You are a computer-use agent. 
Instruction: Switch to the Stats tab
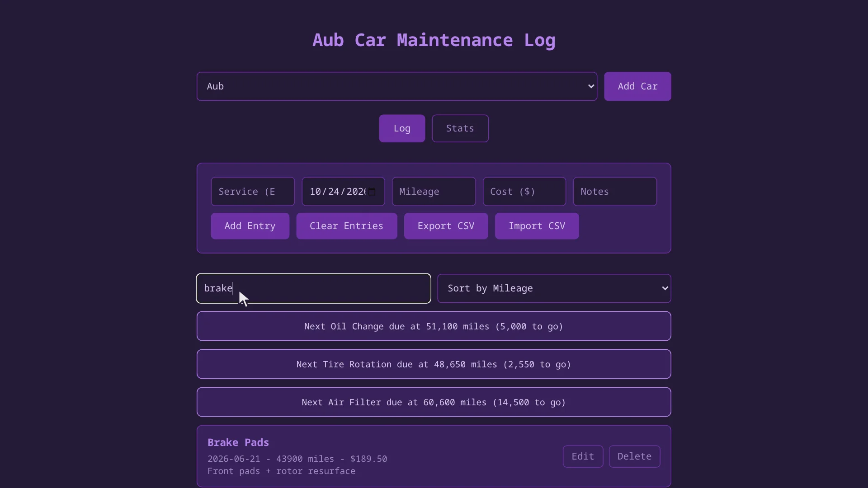[x=460, y=128]
